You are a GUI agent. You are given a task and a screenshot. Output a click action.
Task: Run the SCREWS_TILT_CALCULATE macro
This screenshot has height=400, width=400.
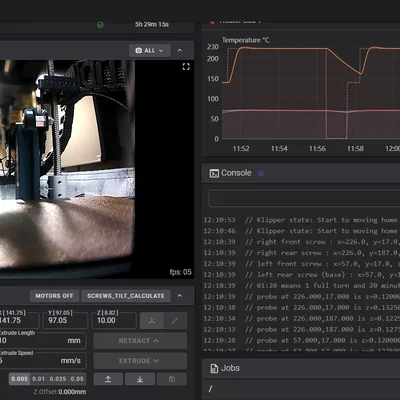pyautogui.click(x=126, y=296)
